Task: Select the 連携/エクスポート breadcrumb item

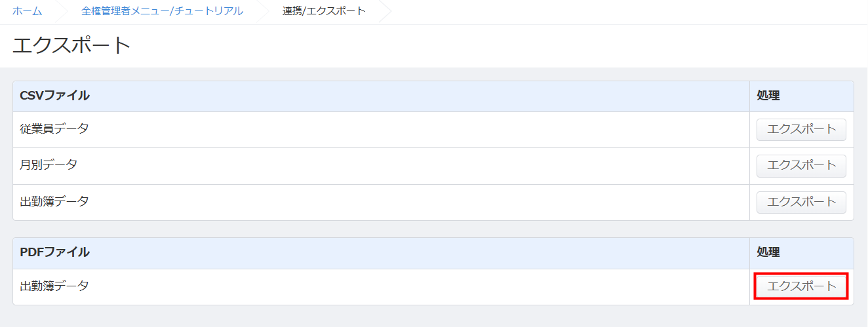Action: pos(324,11)
